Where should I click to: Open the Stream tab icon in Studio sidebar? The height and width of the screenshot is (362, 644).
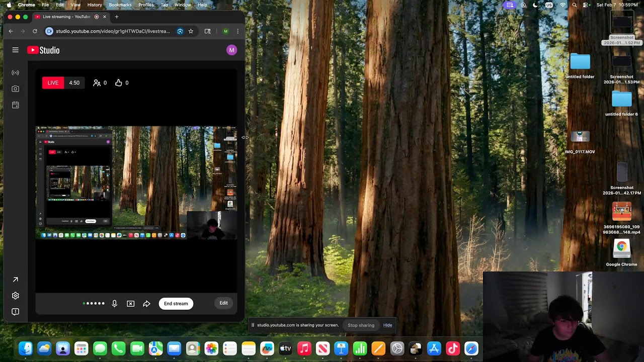pyautogui.click(x=15, y=73)
